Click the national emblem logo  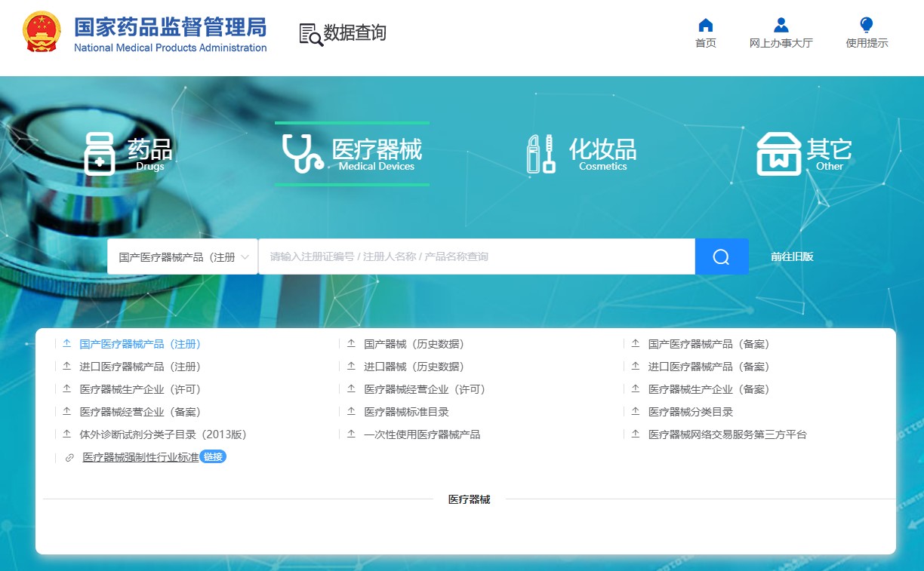[42, 32]
